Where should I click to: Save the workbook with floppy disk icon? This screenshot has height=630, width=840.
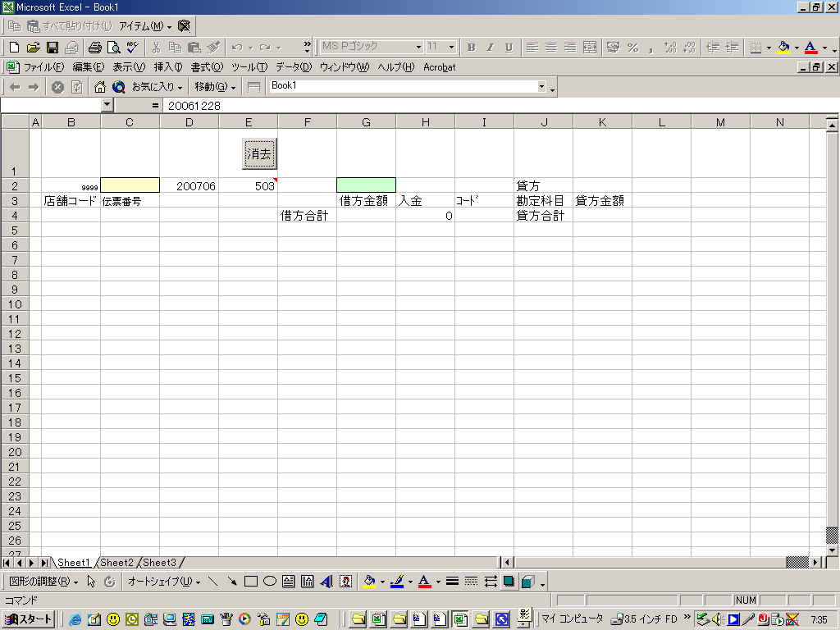coord(52,47)
